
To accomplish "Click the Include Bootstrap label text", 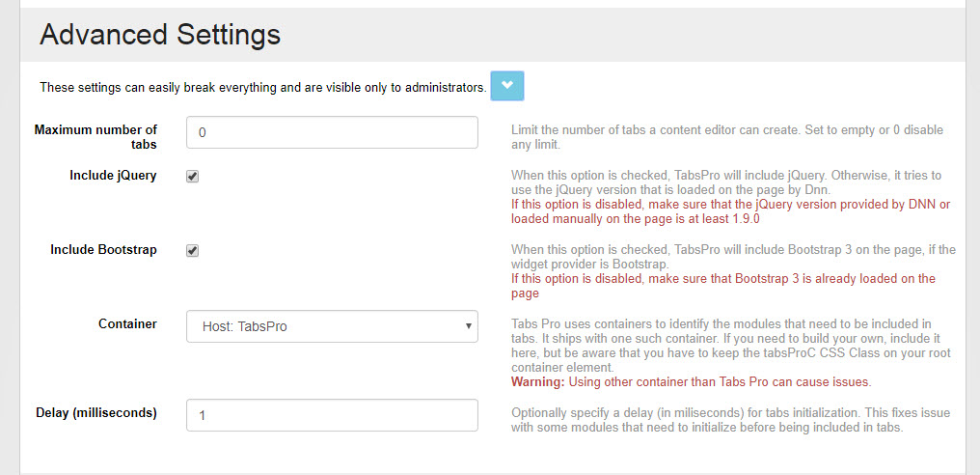I will click(x=103, y=250).
